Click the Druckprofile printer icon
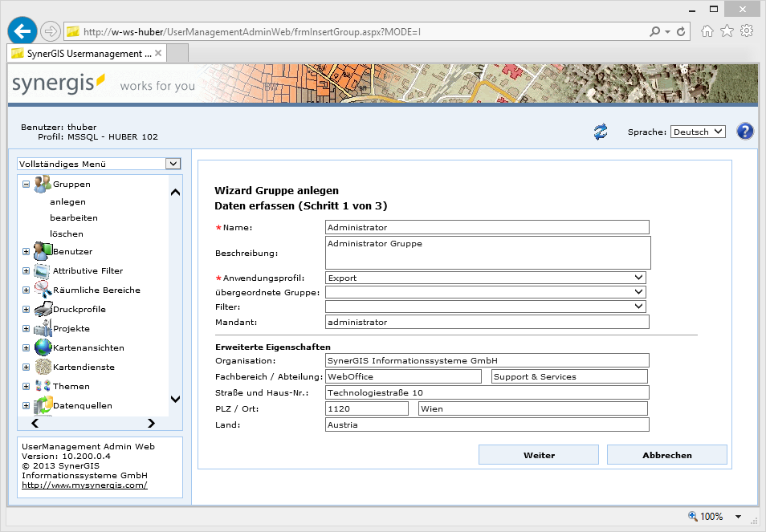 tap(42, 309)
